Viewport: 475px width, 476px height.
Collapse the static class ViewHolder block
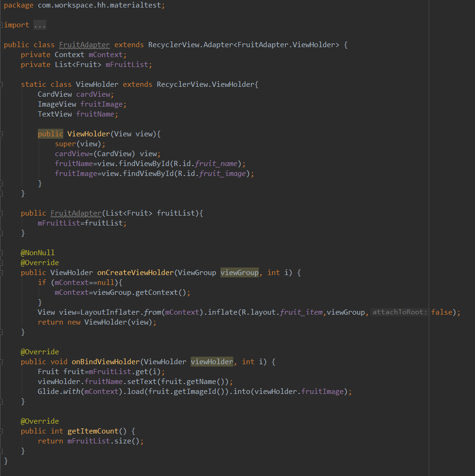click(x=1, y=84)
